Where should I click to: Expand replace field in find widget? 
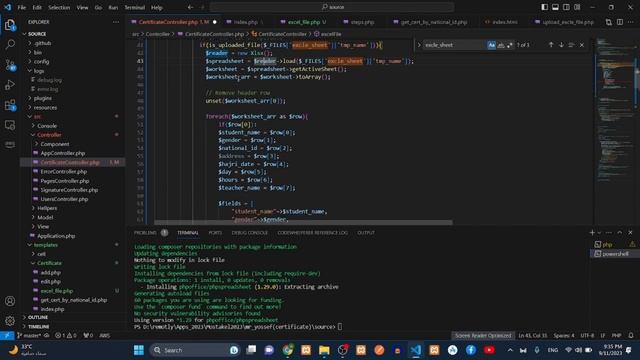pos(419,45)
